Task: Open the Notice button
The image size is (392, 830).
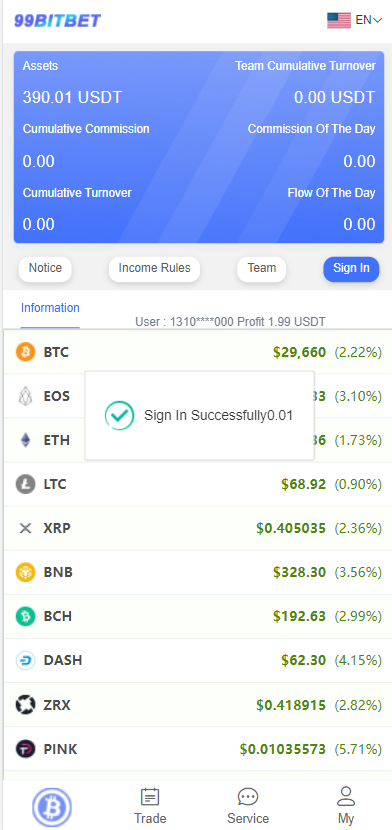Action: (x=45, y=269)
